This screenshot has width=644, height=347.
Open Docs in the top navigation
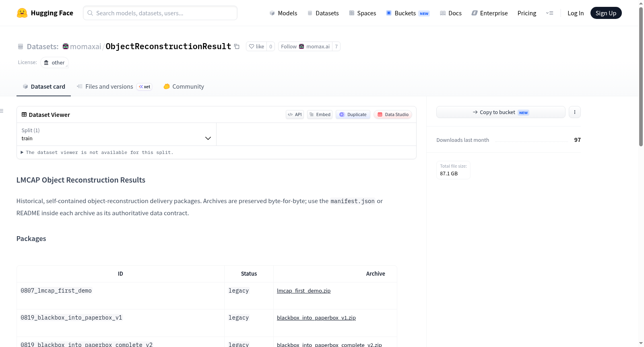tap(451, 13)
